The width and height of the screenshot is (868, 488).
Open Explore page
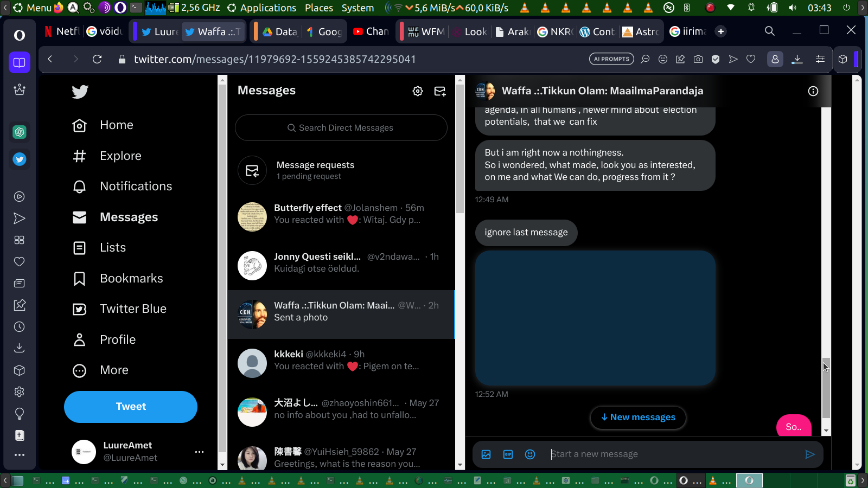click(107, 156)
